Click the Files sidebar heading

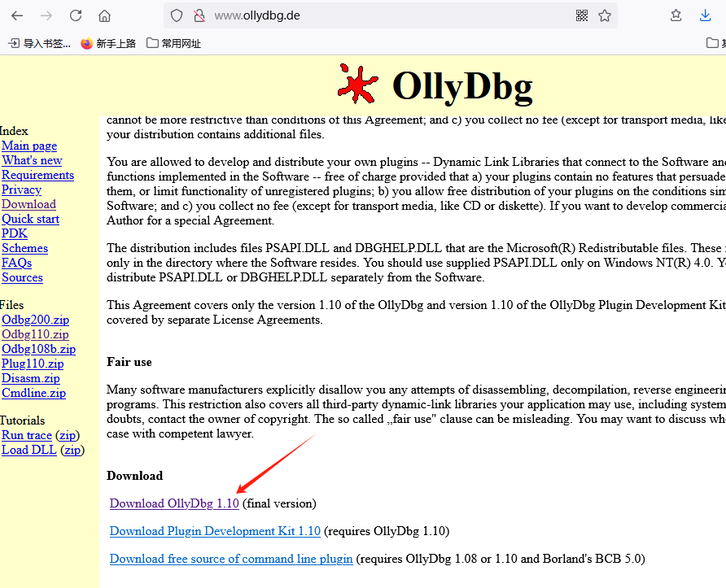coord(11,305)
